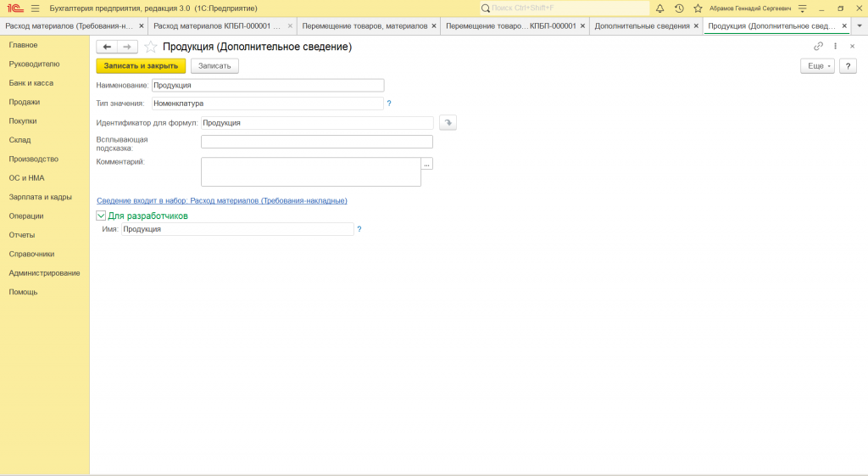Image resolution: width=868 pixels, height=476 pixels.
Task: Show help for Тип значения field
Action: pyautogui.click(x=389, y=103)
